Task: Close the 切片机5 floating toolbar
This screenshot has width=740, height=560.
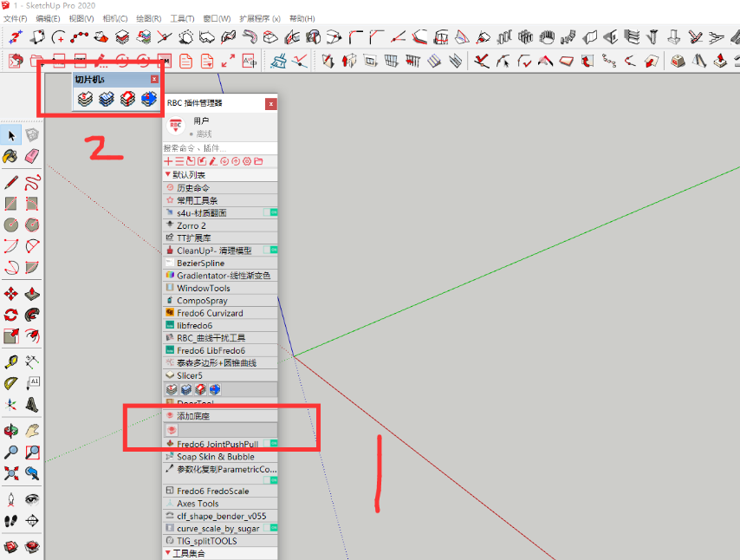Action: click(x=154, y=79)
